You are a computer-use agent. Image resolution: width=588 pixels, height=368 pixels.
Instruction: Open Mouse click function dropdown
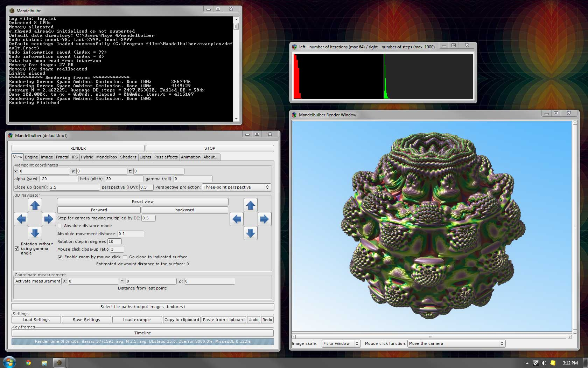click(x=456, y=343)
